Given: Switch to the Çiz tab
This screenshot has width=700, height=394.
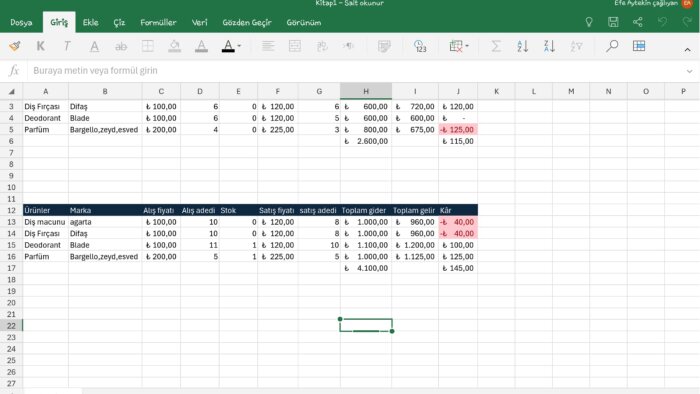Looking at the screenshot, I should pos(119,22).
